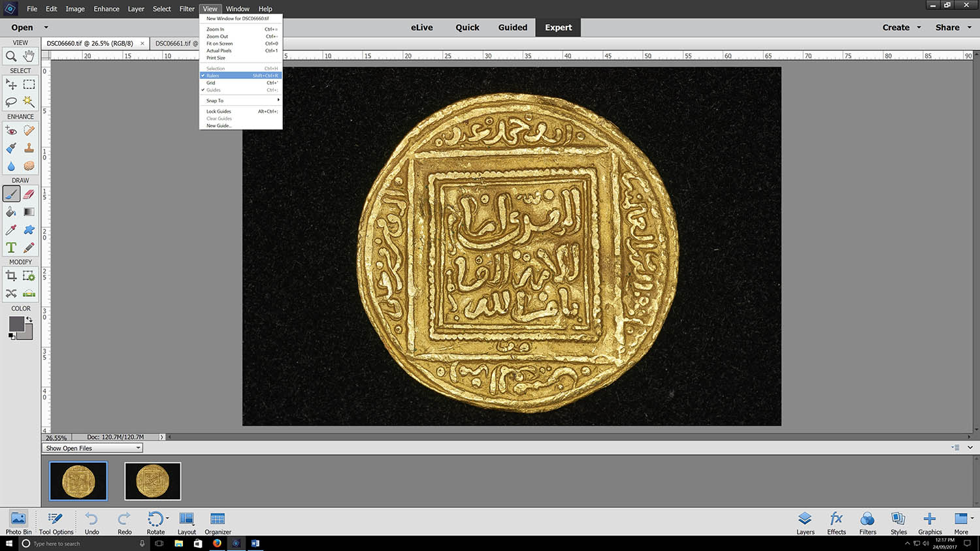Choose New Guide from View menu
The image size is (980, 551).
pos(241,125)
